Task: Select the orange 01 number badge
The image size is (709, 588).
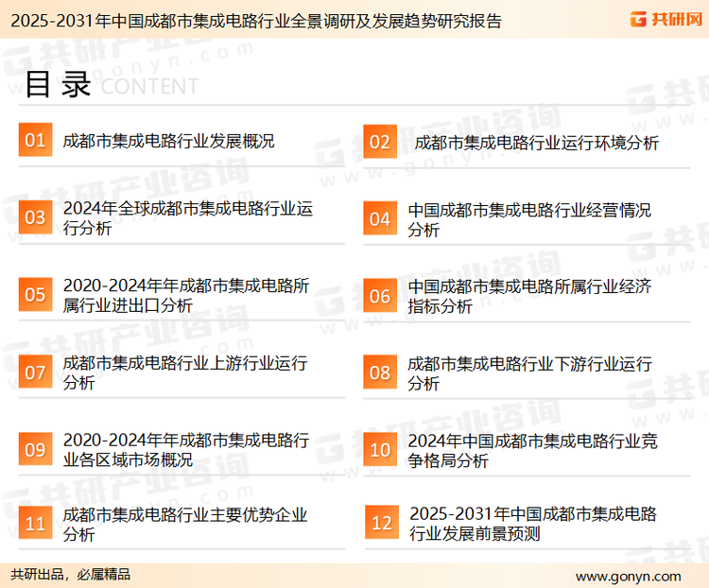Action: pyautogui.click(x=35, y=140)
